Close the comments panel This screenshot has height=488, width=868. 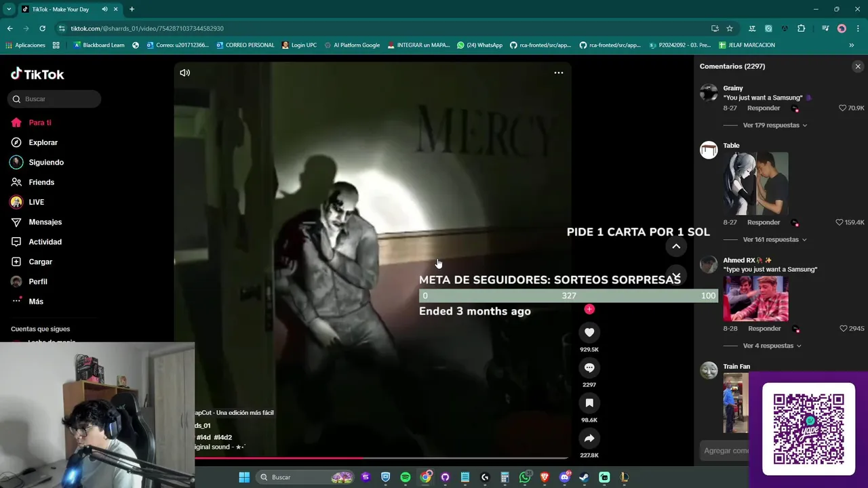coord(858,66)
